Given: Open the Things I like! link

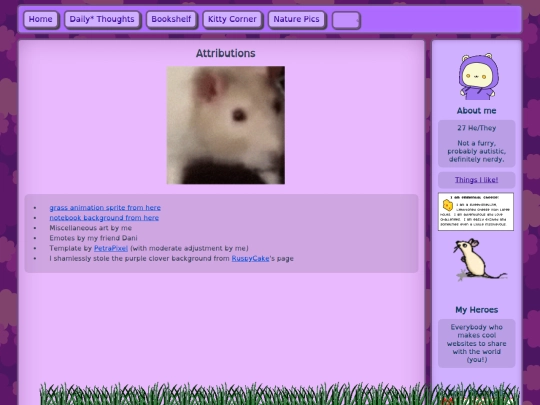Looking at the screenshot, I should (477, 180).
